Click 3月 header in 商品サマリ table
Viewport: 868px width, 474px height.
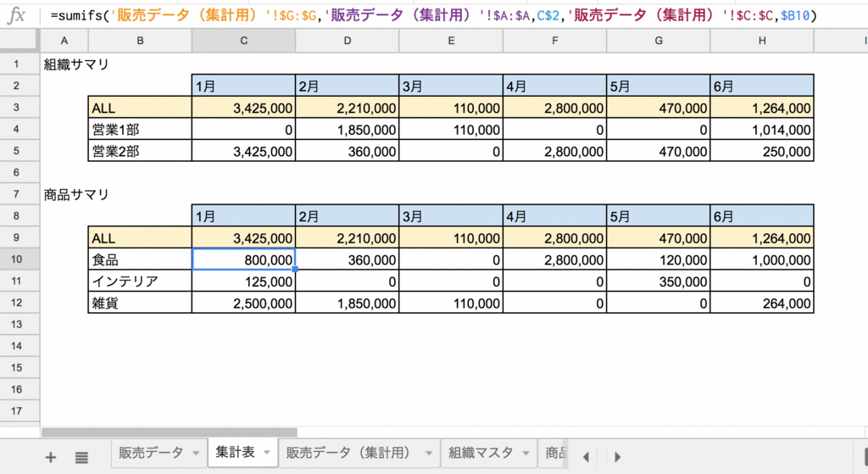click(x=451, y=216)
